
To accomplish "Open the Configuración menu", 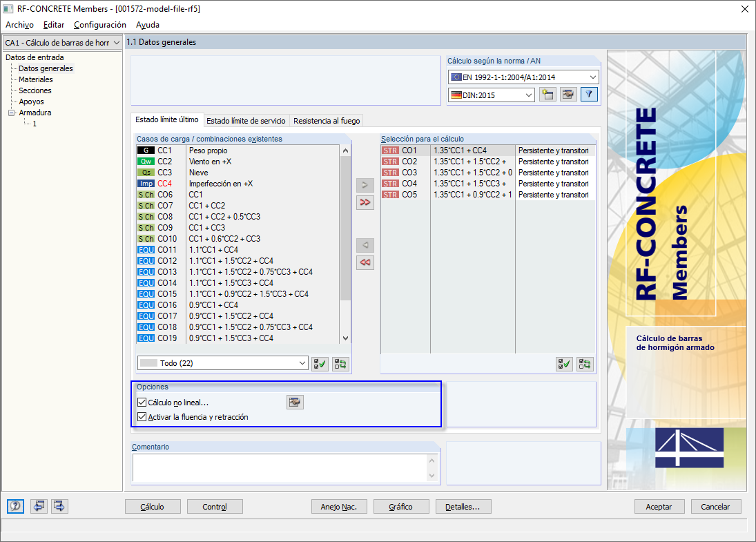I will 100,25.
